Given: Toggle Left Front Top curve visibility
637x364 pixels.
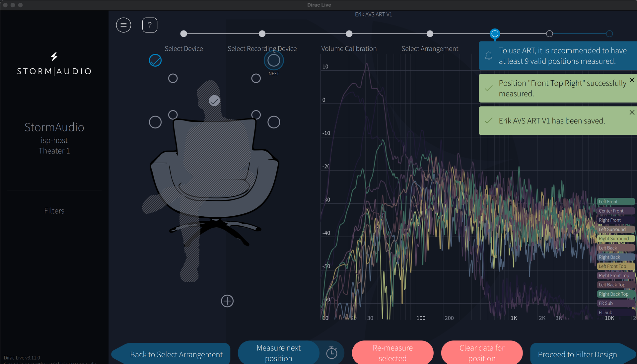Looking at the screenshot, I should point(615,266).
